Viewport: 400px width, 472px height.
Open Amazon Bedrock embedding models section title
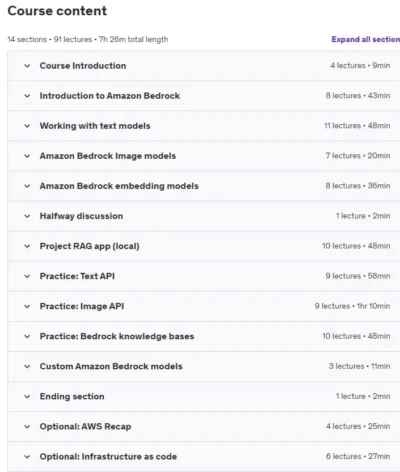point(119,186)
